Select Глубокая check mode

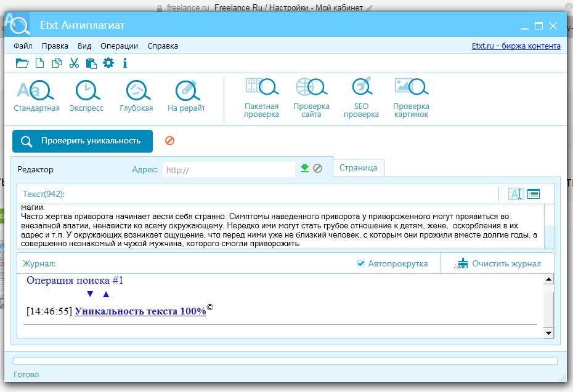tap(136, 96)
